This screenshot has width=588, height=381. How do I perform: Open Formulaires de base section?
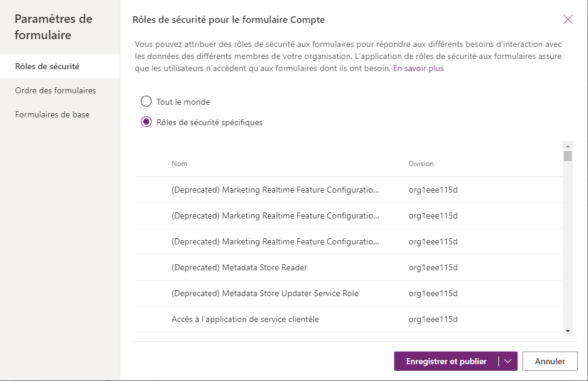52,114
